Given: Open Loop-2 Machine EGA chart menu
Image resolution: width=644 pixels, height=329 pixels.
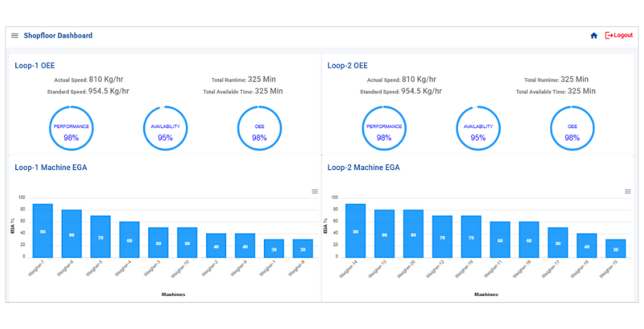Looking at the screenshot, I should click(x=627, y=191).
